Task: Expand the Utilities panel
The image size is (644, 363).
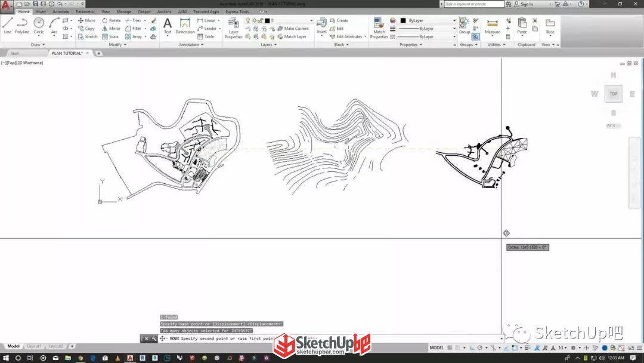Action: pos(496,44)
